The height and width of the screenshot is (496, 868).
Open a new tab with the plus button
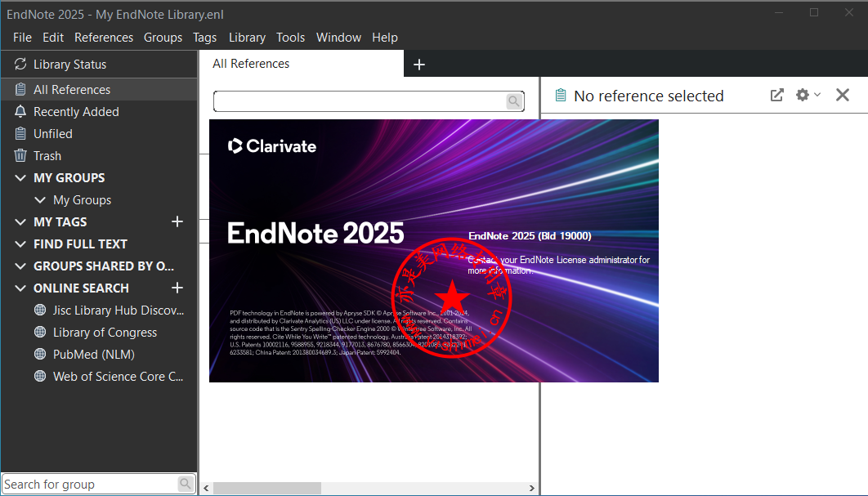coord(419,65)
